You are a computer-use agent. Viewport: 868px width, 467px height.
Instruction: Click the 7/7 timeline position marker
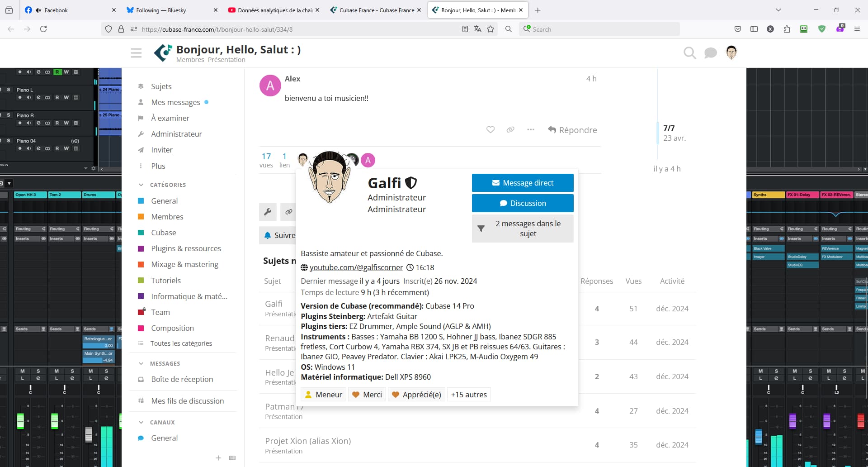click(669, 128)
